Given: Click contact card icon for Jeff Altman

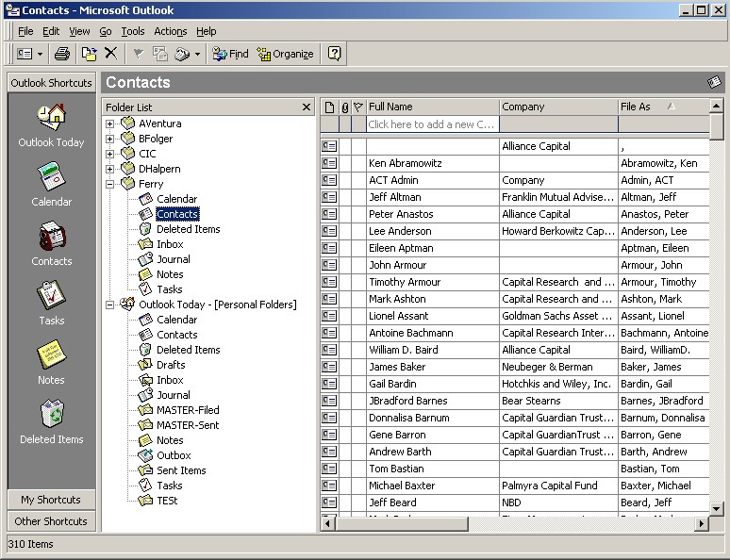Looking at the screenshot, I should (x=329, y=197).
